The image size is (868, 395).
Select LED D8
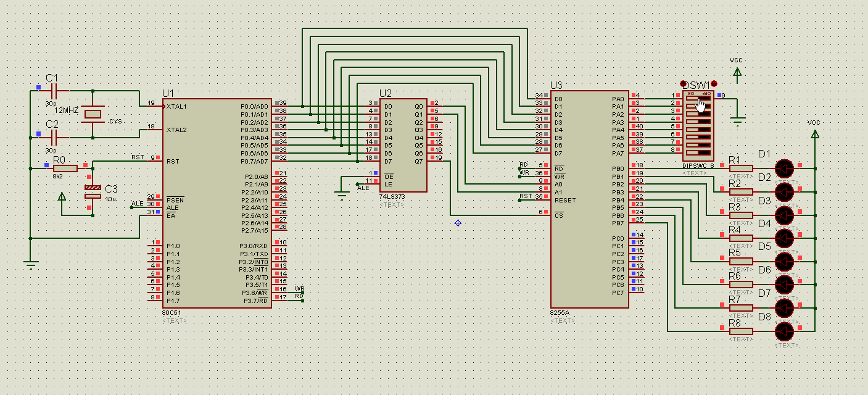785,331
